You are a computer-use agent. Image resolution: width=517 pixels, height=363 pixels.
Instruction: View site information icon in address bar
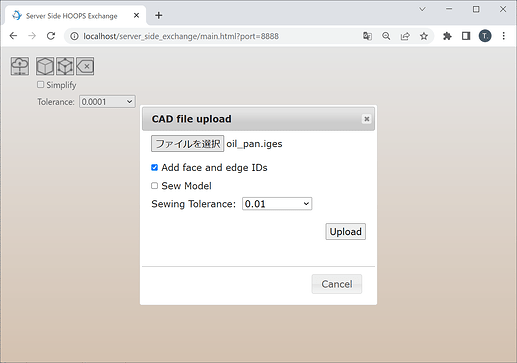(x=74, y=36)
